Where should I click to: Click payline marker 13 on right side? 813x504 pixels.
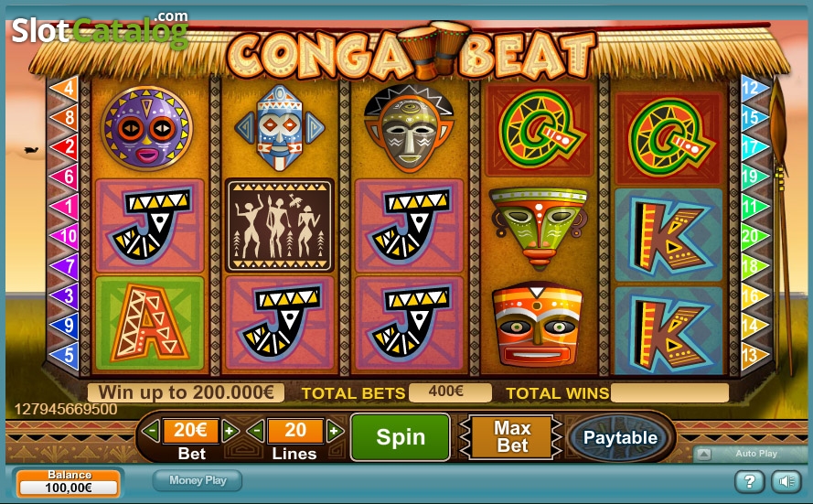point(755,355)
